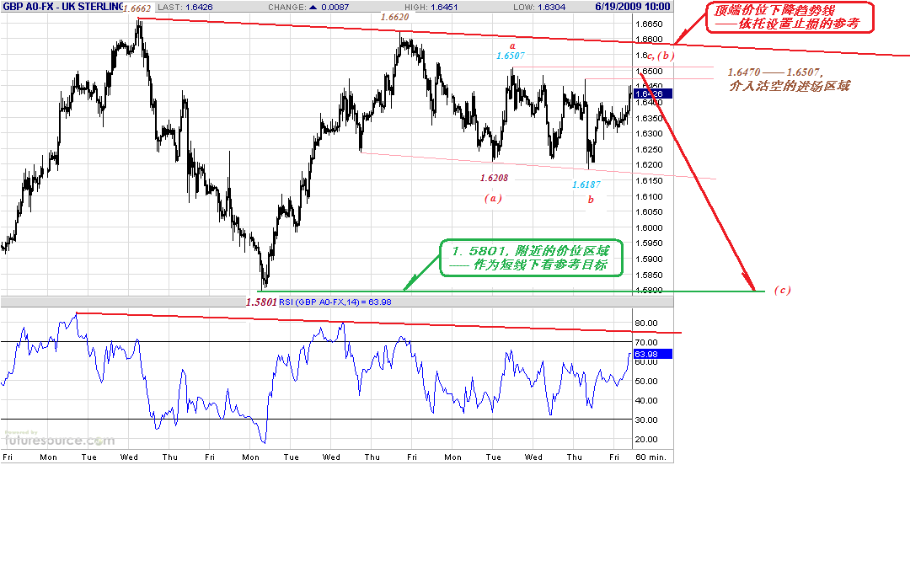
Task: Click the 6/19/2009 10:00 timestamp
Action: [633, 7]
